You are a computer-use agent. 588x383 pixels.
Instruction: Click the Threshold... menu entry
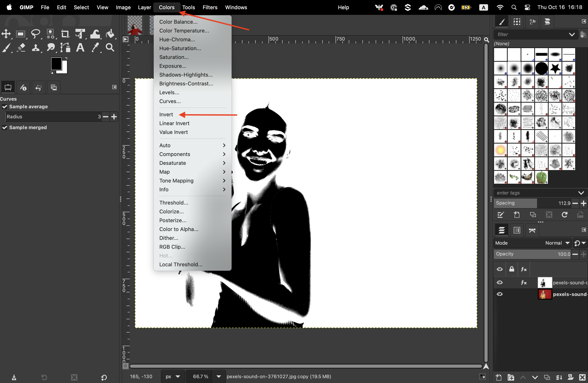point(174,203)
